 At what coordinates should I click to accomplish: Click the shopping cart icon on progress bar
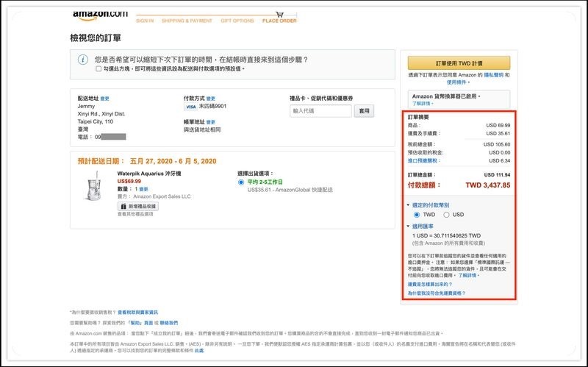[280, 14]
